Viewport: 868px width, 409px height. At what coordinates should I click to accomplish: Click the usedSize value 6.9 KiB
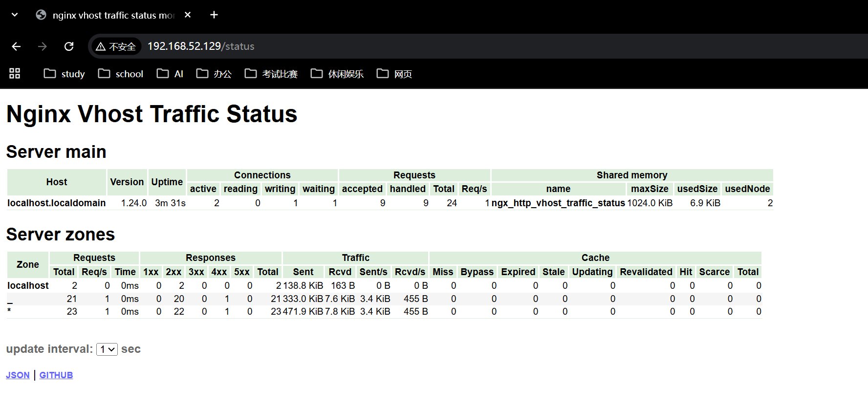coord(705,203)
